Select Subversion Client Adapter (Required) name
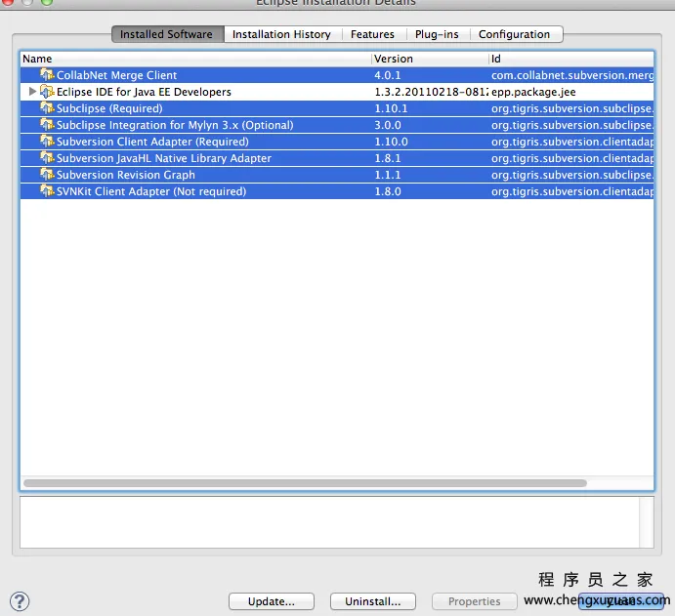The height and width of the screenshot is (616, 675). 152,142
